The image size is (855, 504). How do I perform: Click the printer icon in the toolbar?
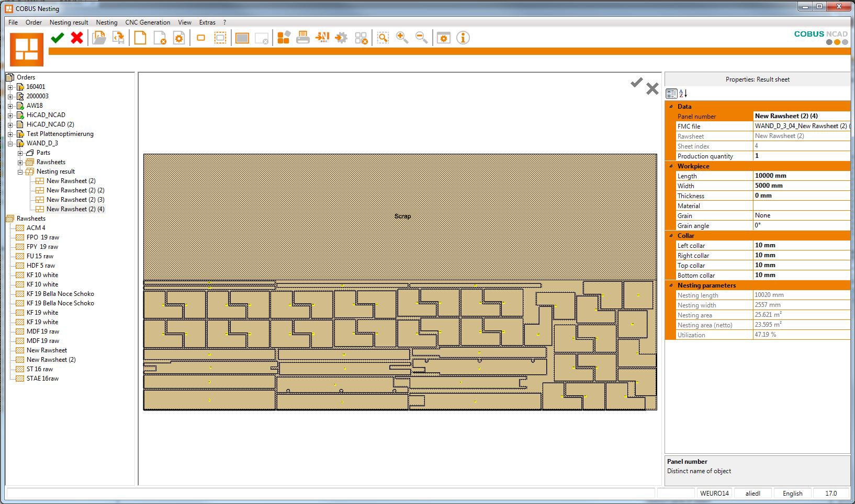pos(302,38)
